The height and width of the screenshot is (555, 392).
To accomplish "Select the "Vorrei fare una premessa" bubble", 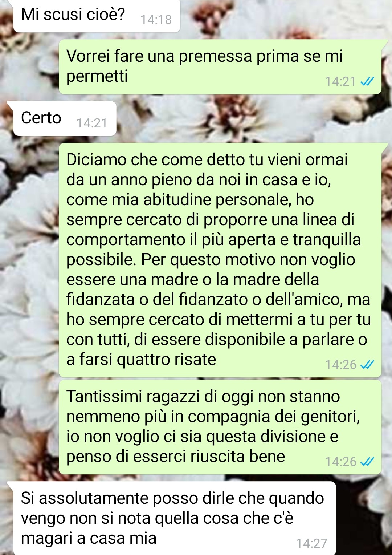I will (x=220, y=67).
